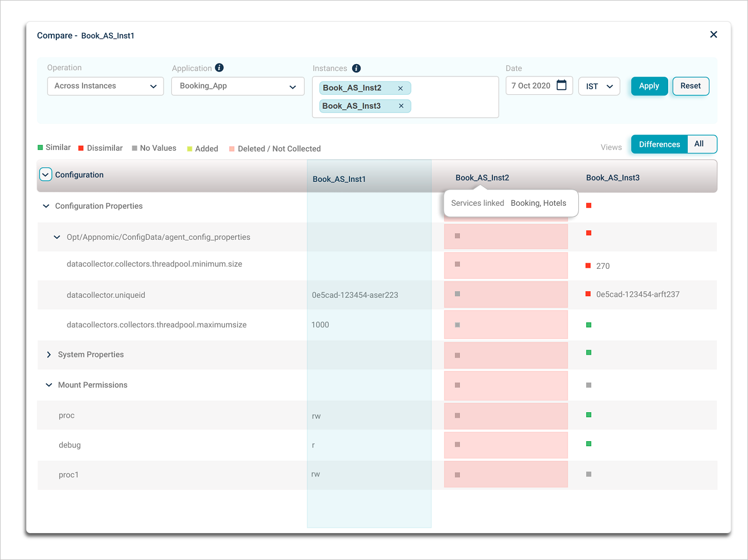748x560 pixels.
Task: Open the Operation dropdown
Action: 106,86
